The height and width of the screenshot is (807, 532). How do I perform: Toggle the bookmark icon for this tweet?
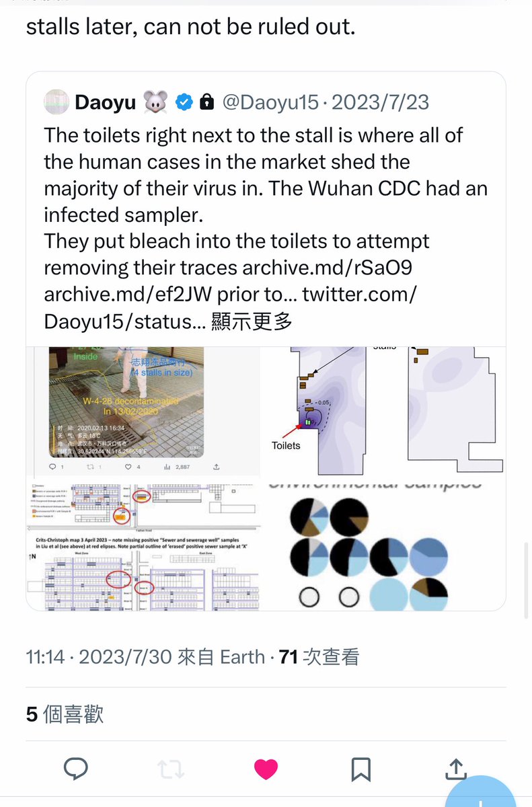pyautogui.click(x=361, y=769)
